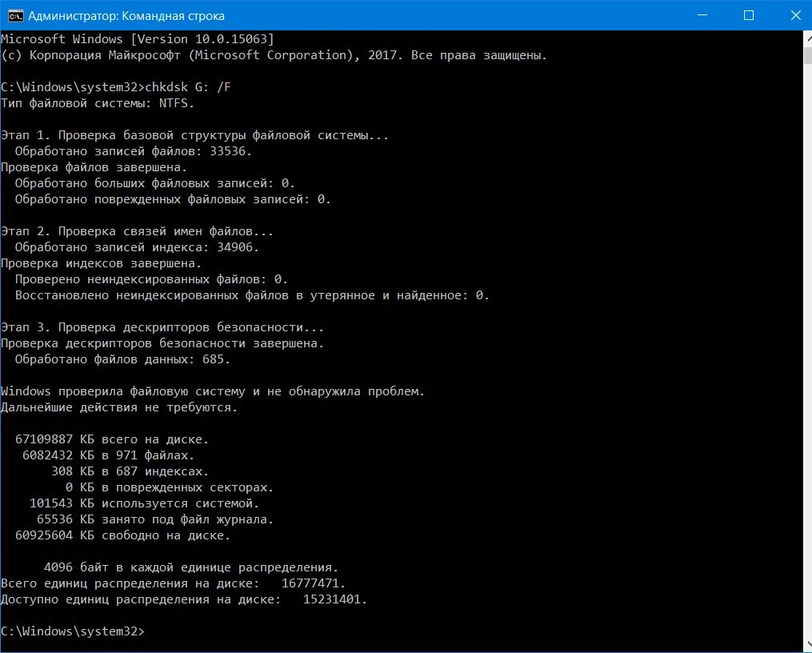The height and width of the screenshot is (653, 812).
Task: Click the 'chkdsk G: /F' command text
Action: 188,87
